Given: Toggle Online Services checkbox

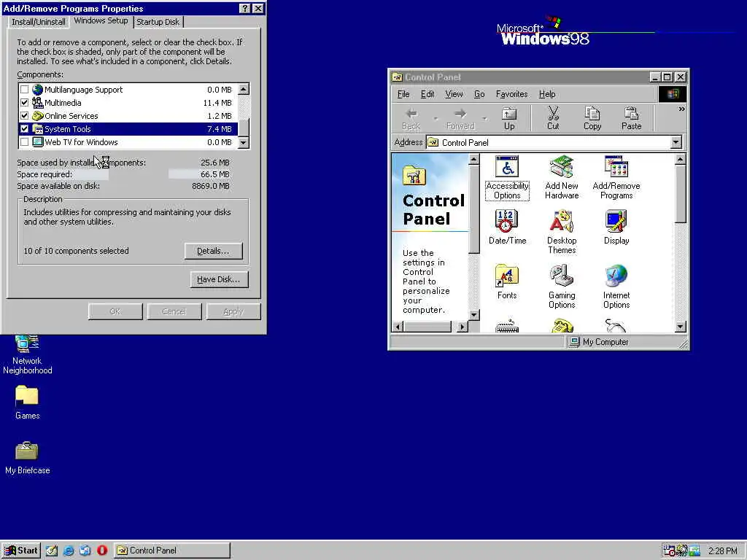Looking at the screenshot, I should 24,116.
